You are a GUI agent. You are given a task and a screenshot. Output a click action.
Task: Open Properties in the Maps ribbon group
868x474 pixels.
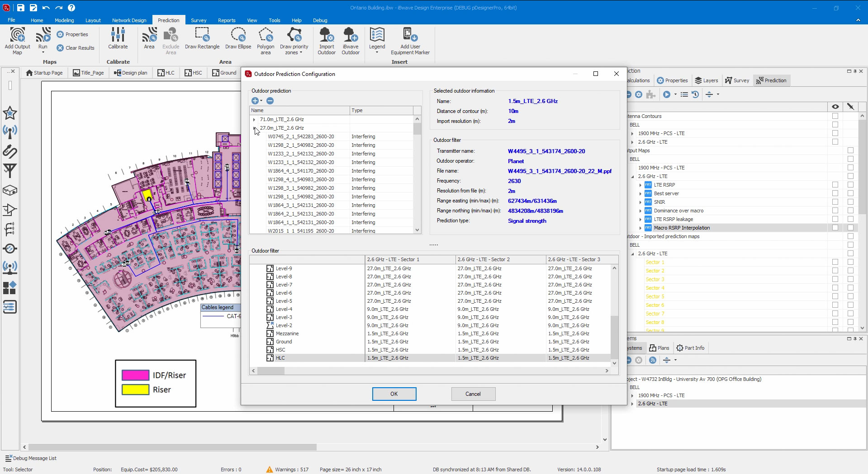coord(72,34)
